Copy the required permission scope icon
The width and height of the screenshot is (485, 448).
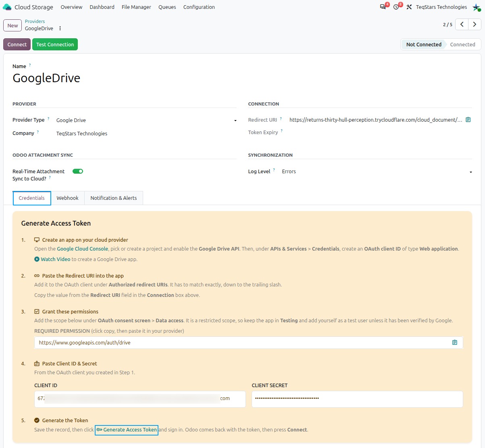(x=455, y=342)
